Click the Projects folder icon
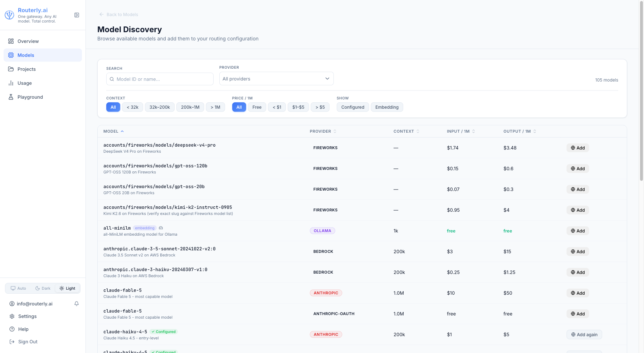 (x=11, y=69)
